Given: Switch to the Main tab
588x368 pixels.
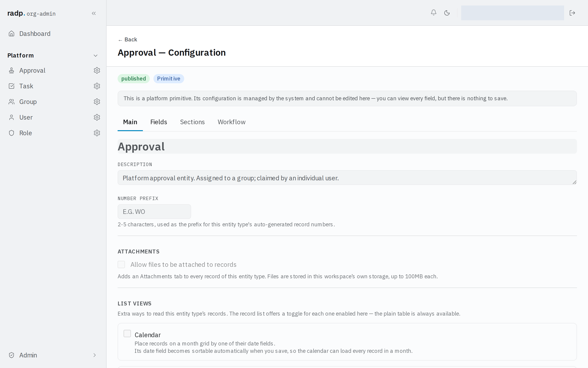Looking at the screenshot, I should click(x=130, y=122).
